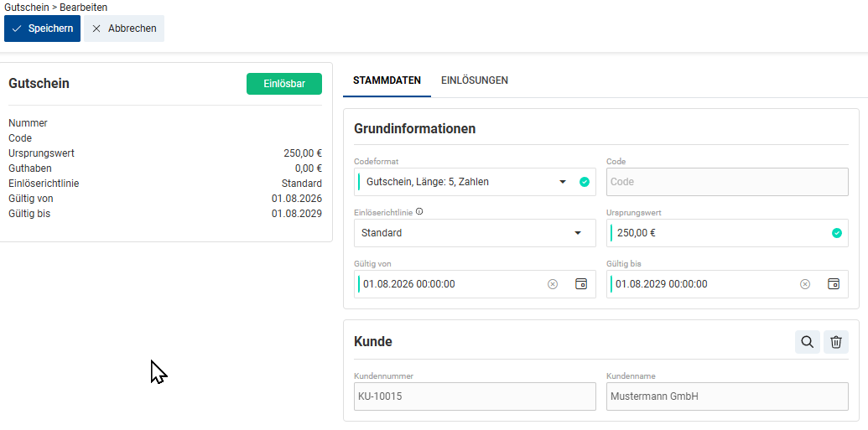Click the Guthaben value 0,00 €
This screenshot has height=430, width=868.
pyautogui.click(x=309, y=168)
